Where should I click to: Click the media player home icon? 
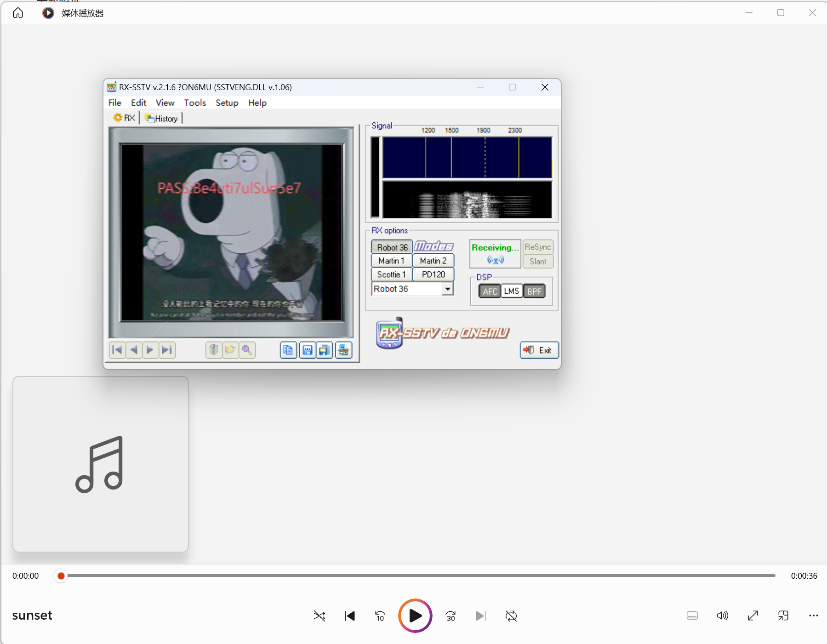pos(18,13)
